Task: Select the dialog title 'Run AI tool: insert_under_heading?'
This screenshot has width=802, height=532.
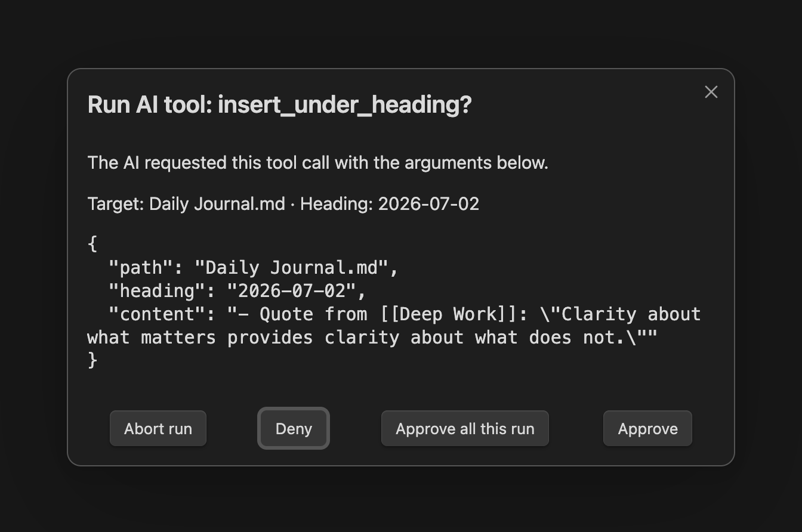Action: point(279,104)
